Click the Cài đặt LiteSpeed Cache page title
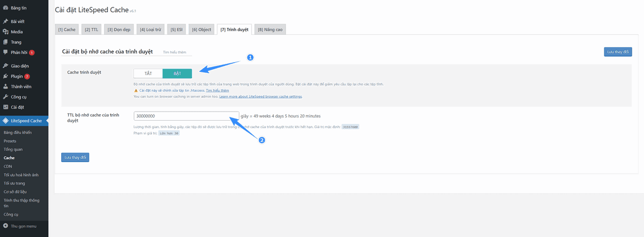This screenshot has width=644, height=237. click(x=92, y=10)
